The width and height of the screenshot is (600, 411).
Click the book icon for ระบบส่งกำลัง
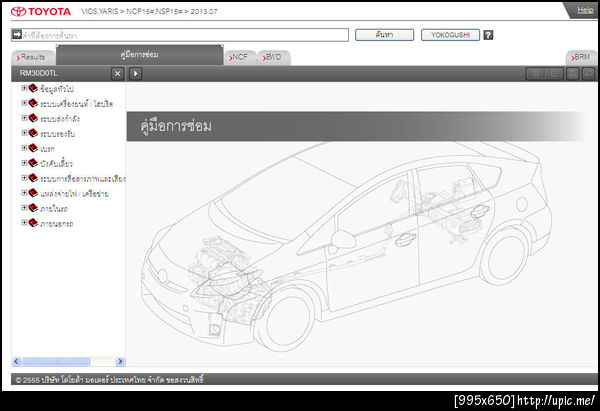pos(33,118)
